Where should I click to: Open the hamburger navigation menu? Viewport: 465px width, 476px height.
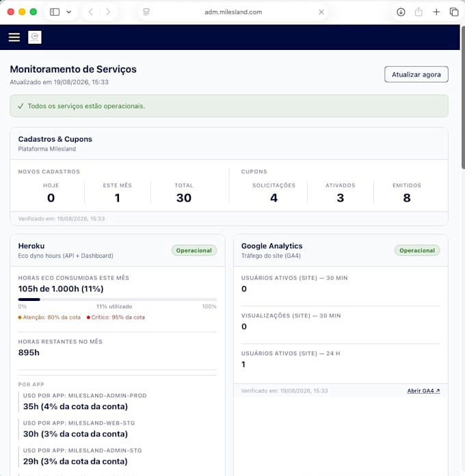14,38
